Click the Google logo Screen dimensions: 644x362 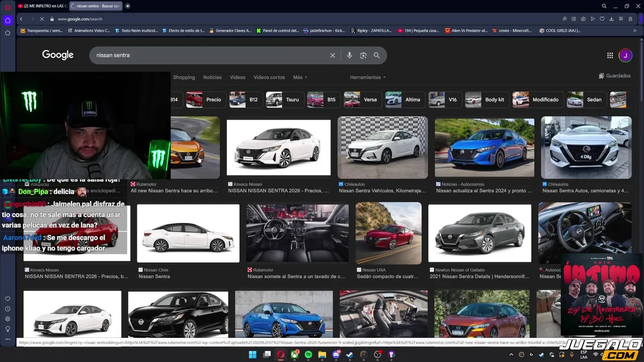pos(58,55)
